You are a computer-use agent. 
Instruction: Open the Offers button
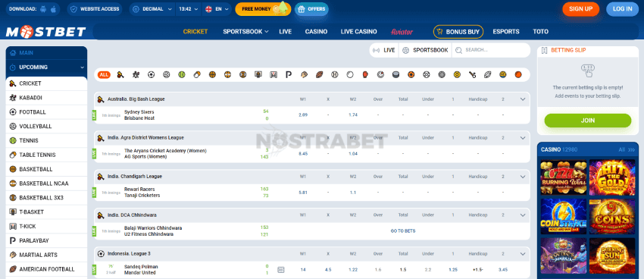point(311,9)
